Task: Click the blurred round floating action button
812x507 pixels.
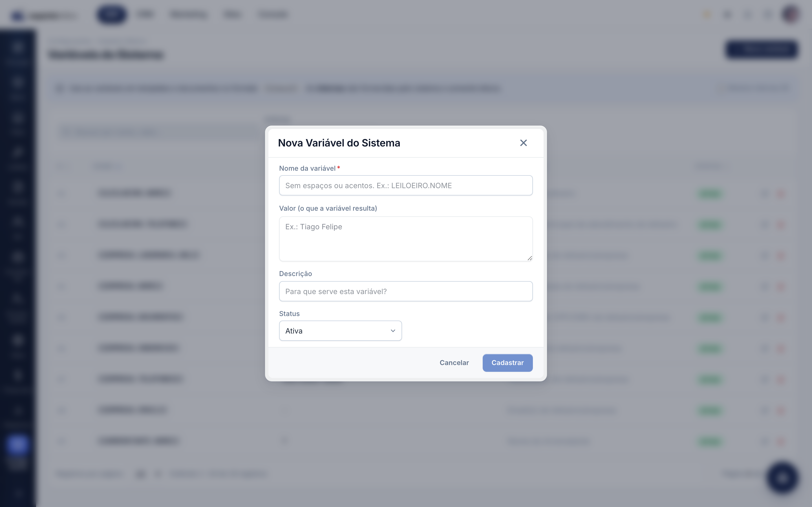Action: tap(782, 478)
